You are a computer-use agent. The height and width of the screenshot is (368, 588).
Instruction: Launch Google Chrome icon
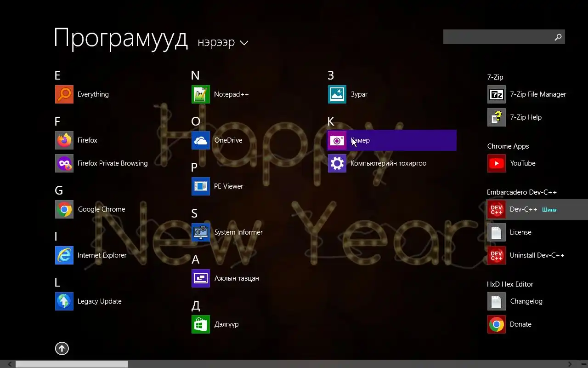pos(64,209)
